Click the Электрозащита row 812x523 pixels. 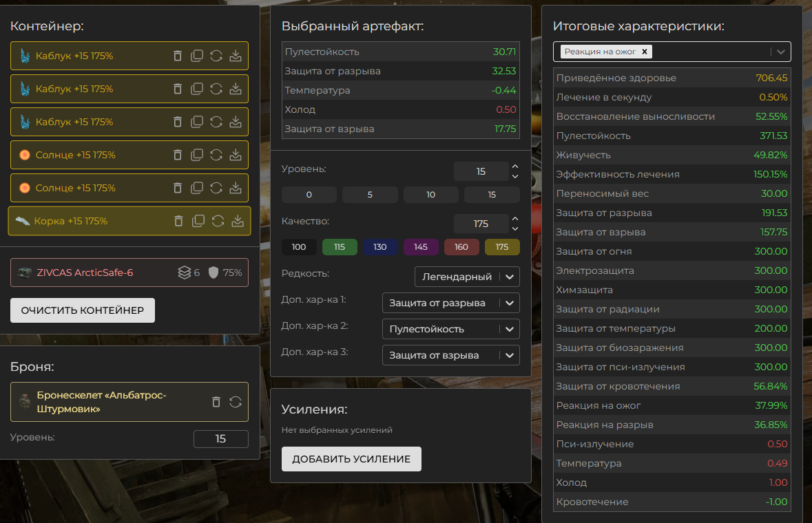point(672,270)
